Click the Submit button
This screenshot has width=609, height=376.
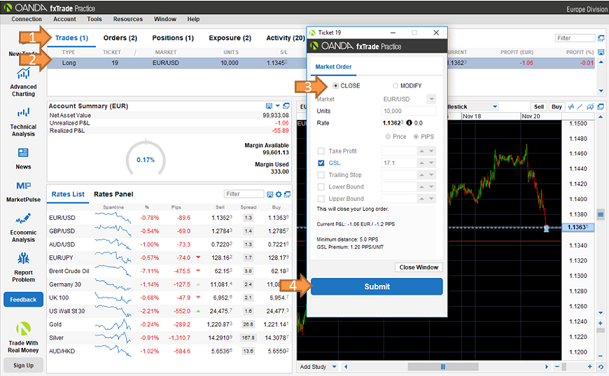(377, 287)
